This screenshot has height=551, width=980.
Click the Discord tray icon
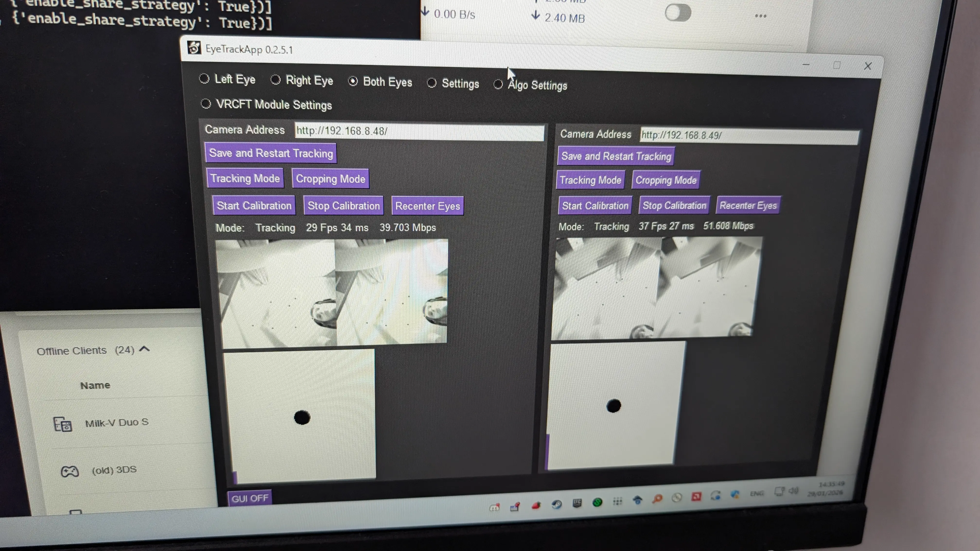(x=494, y=508)
